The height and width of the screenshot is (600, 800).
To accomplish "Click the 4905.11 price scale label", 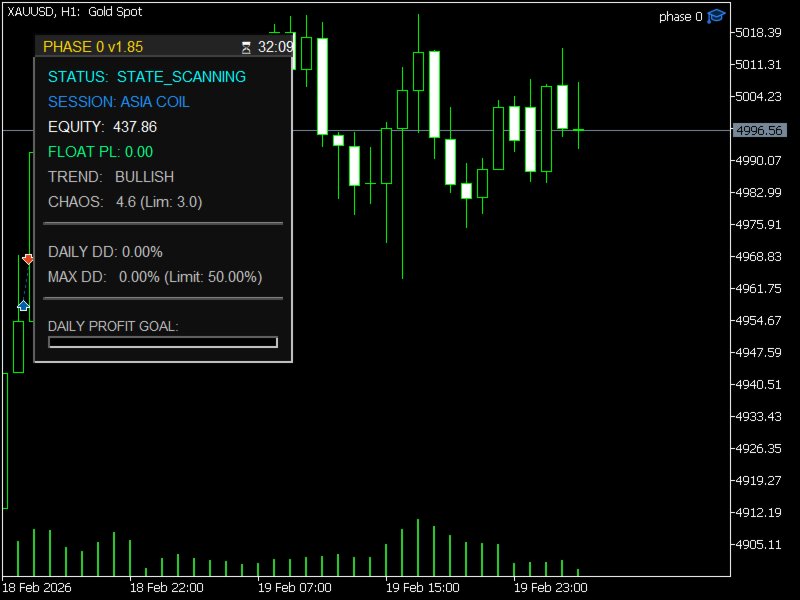I will click(x=759, y=544).
